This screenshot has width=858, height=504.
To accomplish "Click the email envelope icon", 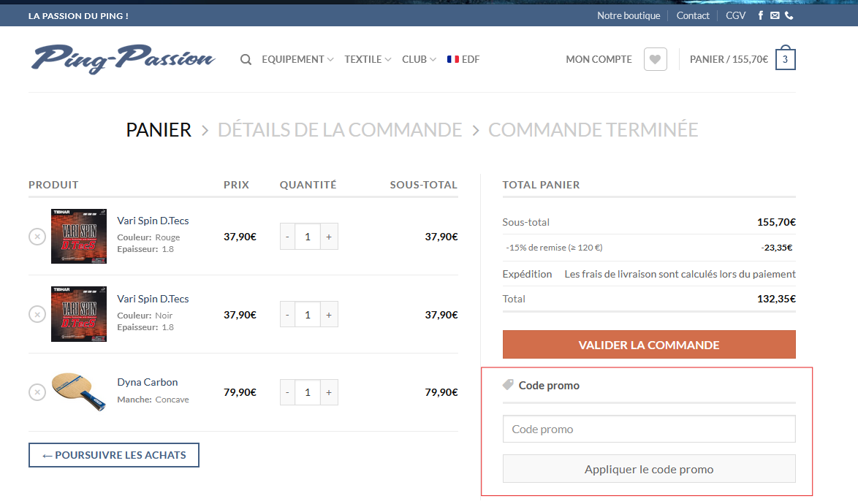I will point(775,15).
